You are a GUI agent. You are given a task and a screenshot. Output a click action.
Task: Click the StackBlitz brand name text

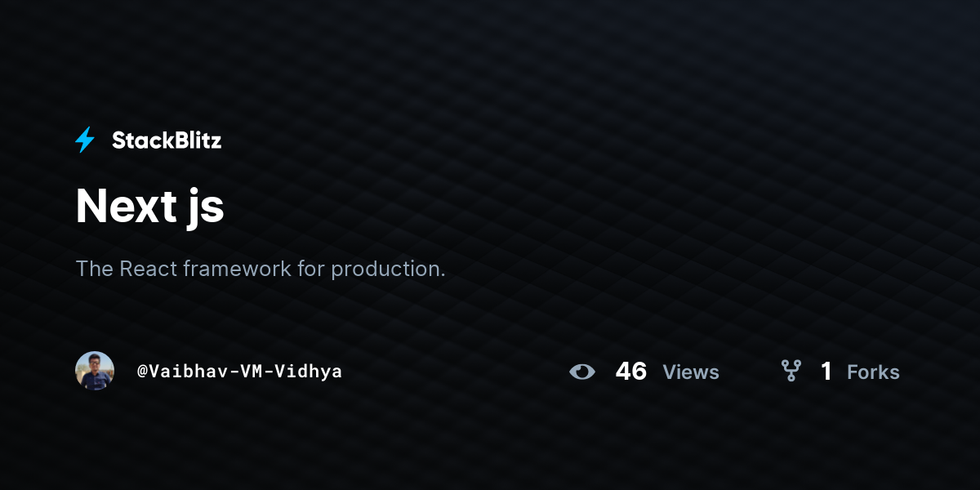pyautogui.click(x=167, y=140)
